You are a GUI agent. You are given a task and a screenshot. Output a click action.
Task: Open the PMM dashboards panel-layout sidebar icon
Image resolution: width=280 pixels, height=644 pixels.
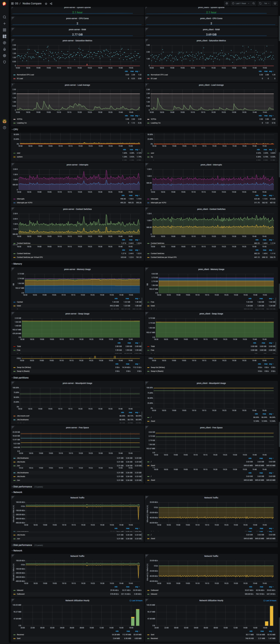point(4,36)
